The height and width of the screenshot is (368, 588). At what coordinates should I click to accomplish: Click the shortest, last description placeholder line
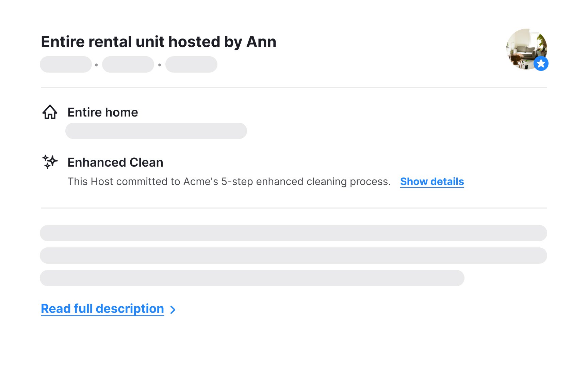tap(252, 278)
